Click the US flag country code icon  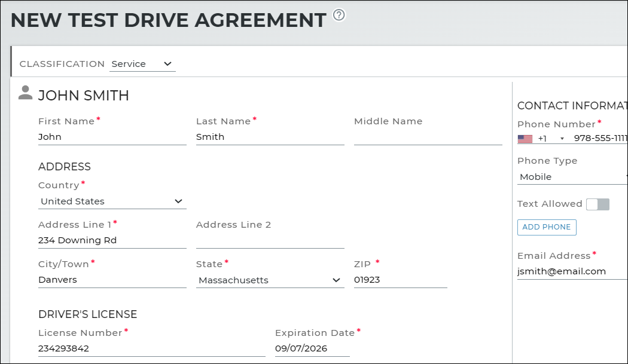525,139
